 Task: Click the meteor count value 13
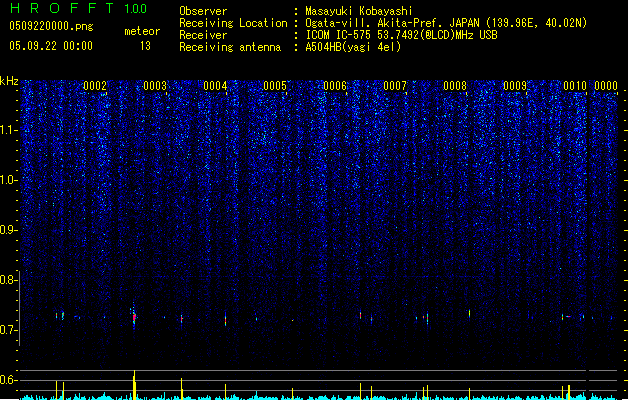point(145,46)
